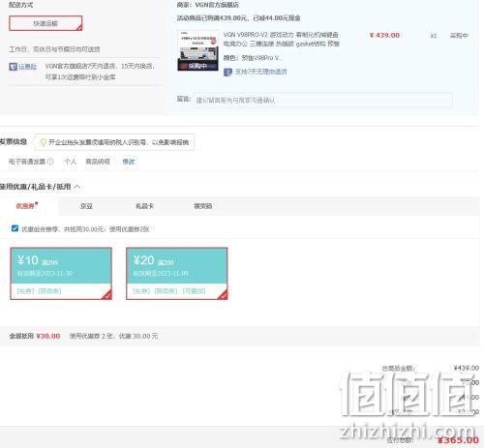
Task: Open the 支持7天无理由退货 link
Action: point(260,72)
